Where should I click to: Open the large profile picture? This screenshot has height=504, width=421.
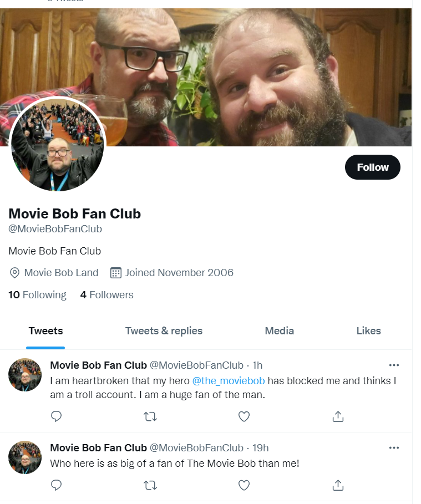coord(58,144)
